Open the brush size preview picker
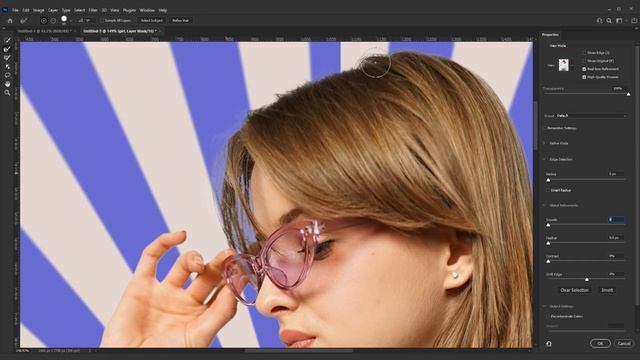The height and width of the screenshot is (360, 640). tap(64, 20)
